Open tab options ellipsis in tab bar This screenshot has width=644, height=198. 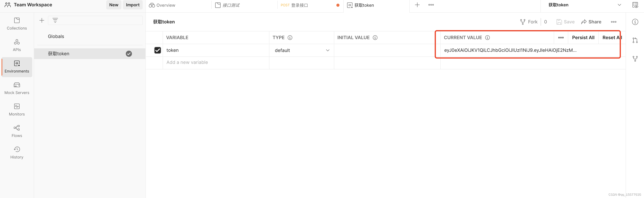coord(431,5)
